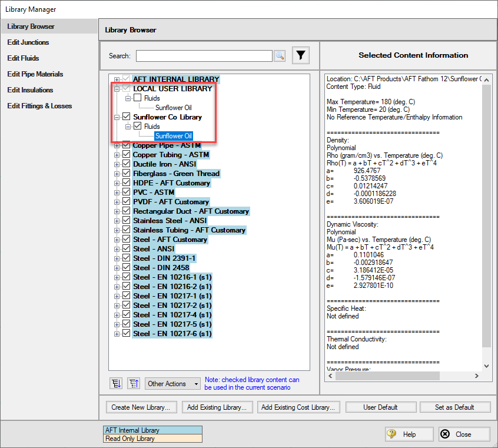The height and width of the screenshot is (448, 498).
Task: Open the Edit Pipe Materials page
Action: pyautogui.click(x=35, y=74)
